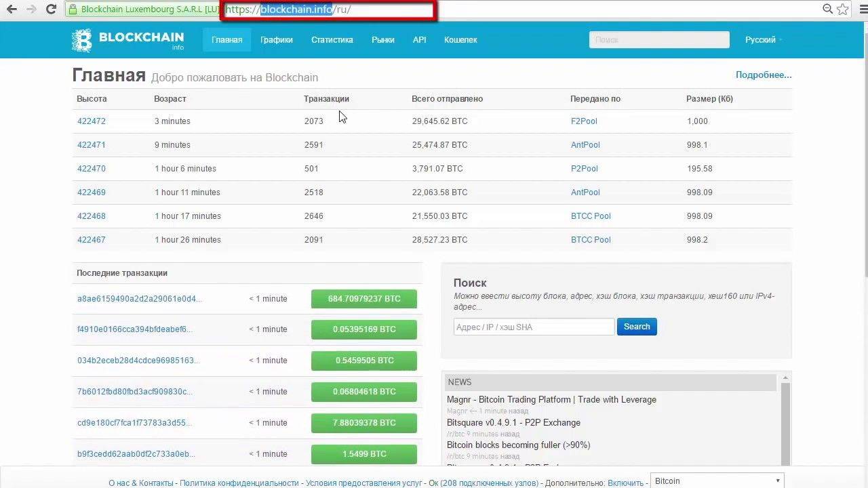The image size is (868, 488).
Task: Click the Транзакции column header
Action: [326, 99]
